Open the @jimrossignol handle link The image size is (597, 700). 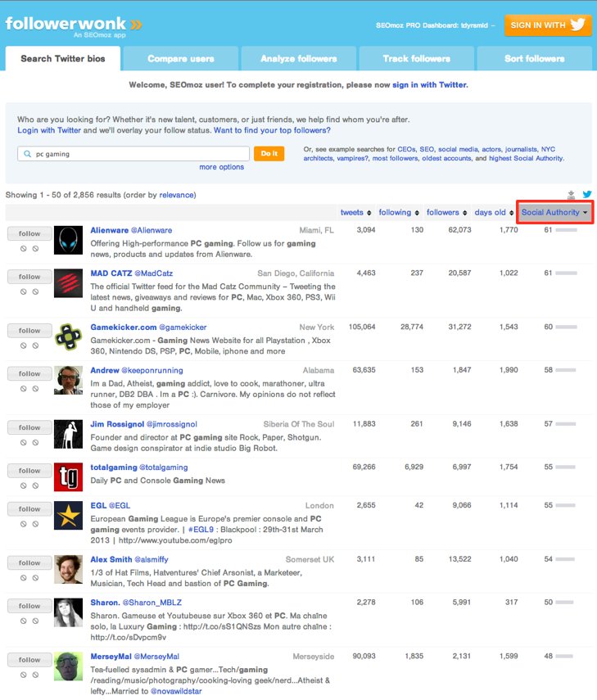[x=171, y=424]
